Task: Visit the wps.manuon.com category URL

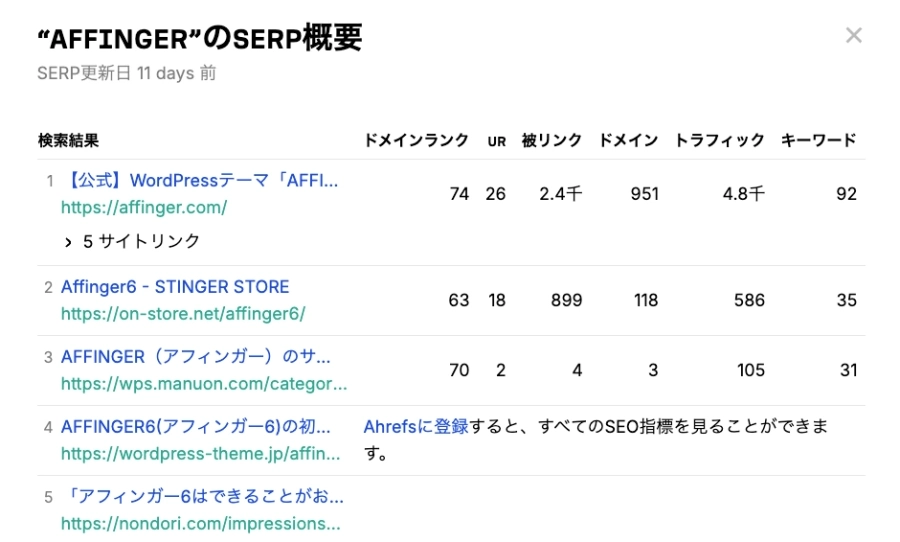Action: click(x=204, y=384)
